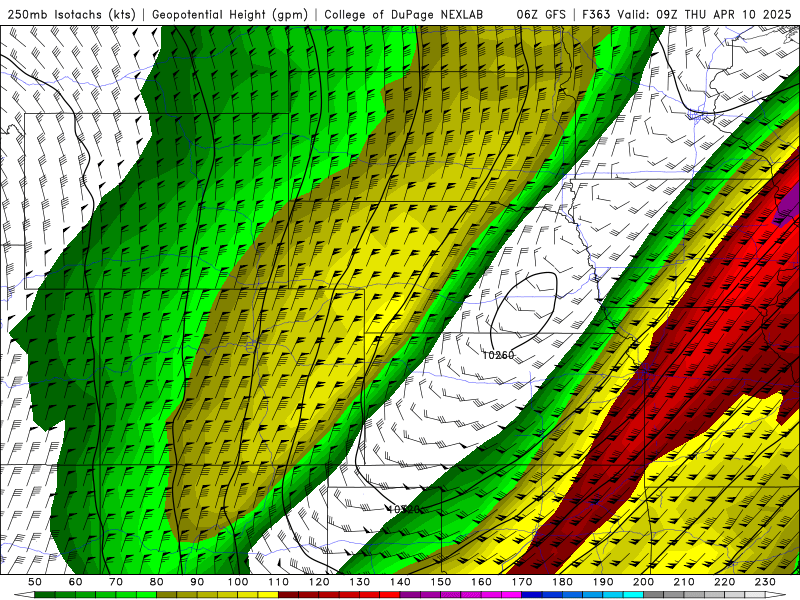Click the 150 value on the color scale
The width and height of the screenshot is (800, 600).
(x=441, y=582)
